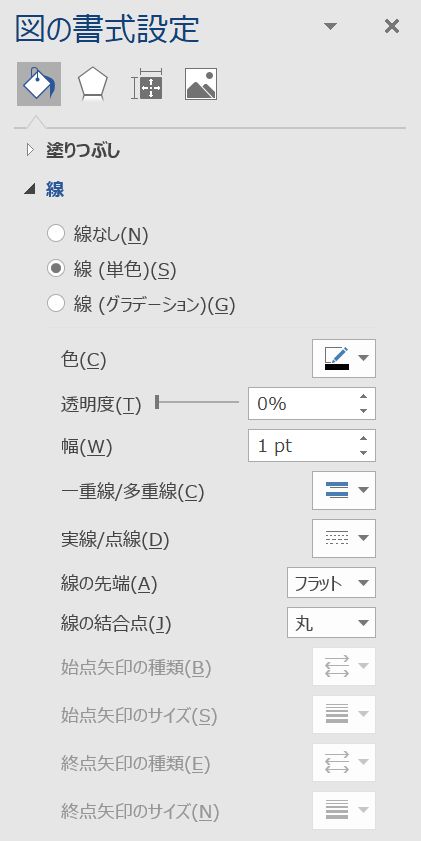Open the Layout & Properties tab icon
This screenshot has width=421, height=841.
pos(147,84)
